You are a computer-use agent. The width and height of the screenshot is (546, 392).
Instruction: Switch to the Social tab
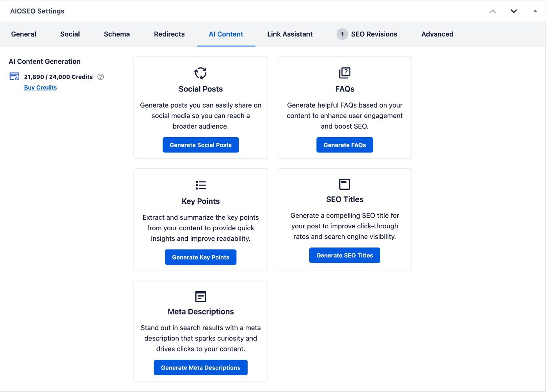pyautogui.click(x=70, y=34)
